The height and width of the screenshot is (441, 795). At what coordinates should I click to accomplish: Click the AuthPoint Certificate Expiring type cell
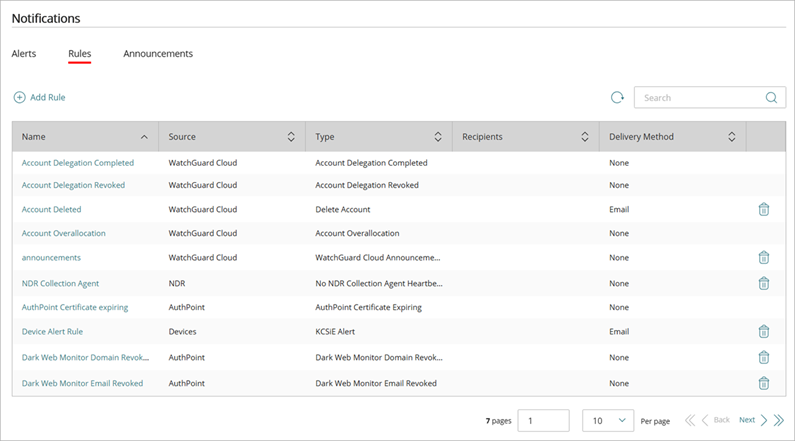pyautogui.click(x=369, y=307)
